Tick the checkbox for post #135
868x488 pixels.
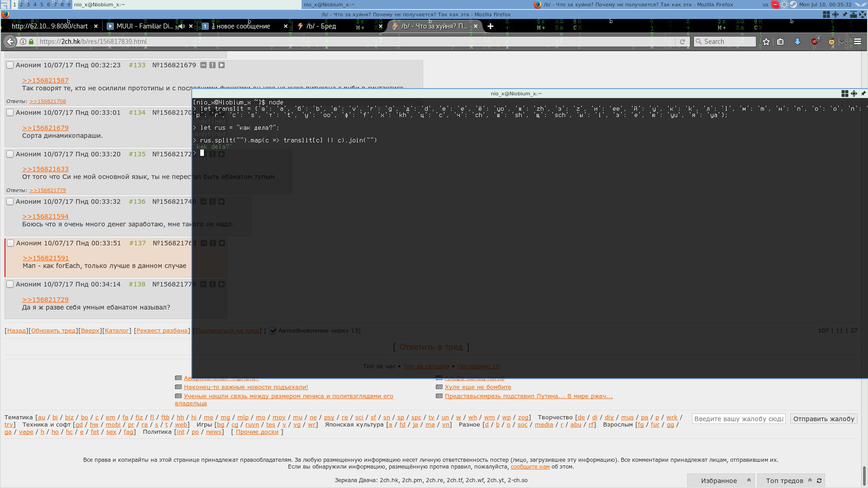[x=10, y=154]
